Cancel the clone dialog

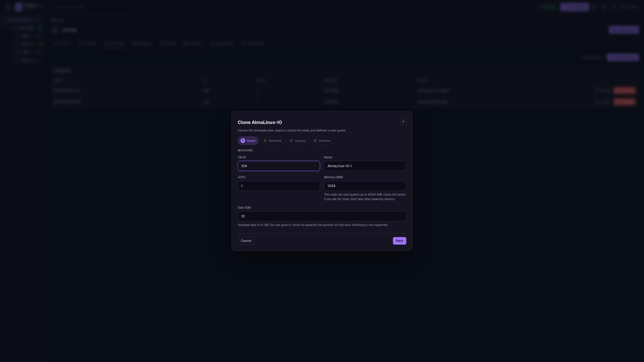click(x=246, y=241)
